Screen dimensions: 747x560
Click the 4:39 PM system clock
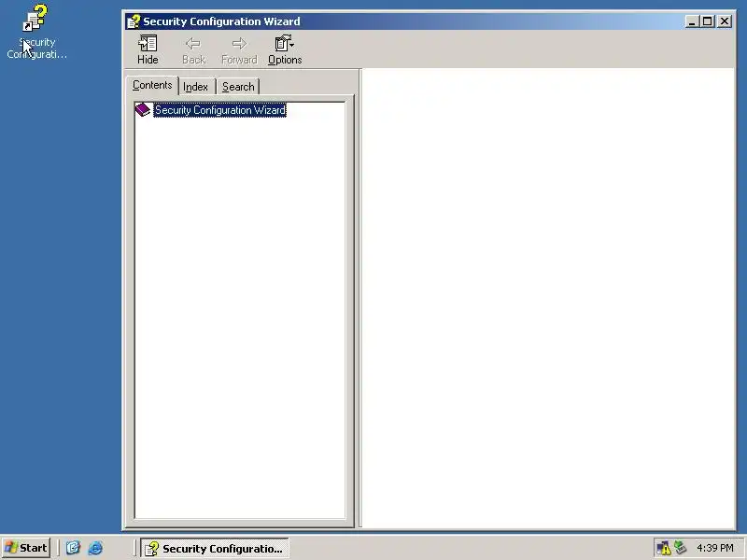pyautogui.click(x=714, y=548)
